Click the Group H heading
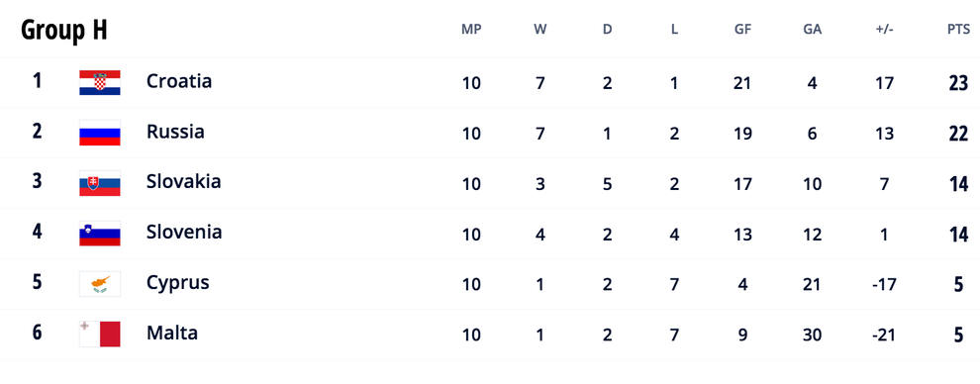 pyautogui.click(x=63, y=30)
